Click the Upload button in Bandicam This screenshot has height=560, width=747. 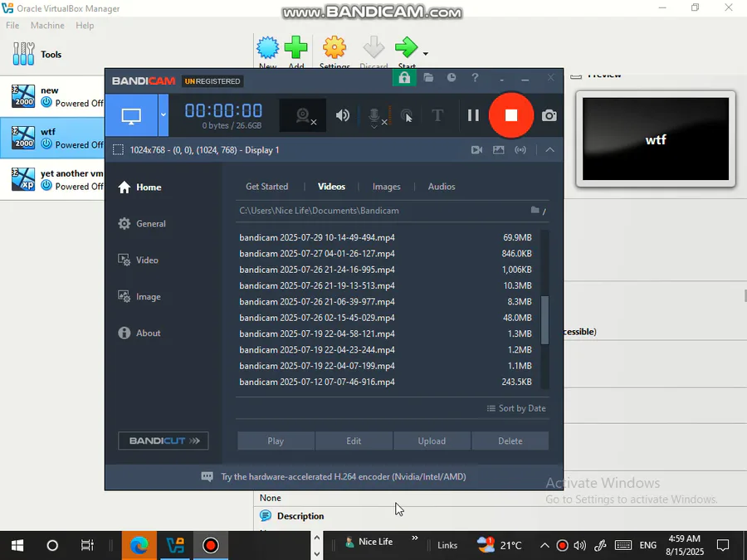pos(432,441)
